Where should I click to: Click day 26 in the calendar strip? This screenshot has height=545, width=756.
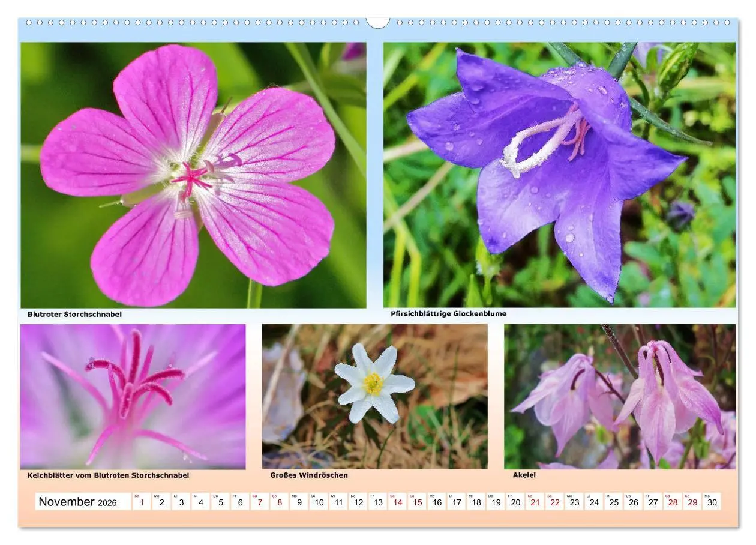pos(634,502)
